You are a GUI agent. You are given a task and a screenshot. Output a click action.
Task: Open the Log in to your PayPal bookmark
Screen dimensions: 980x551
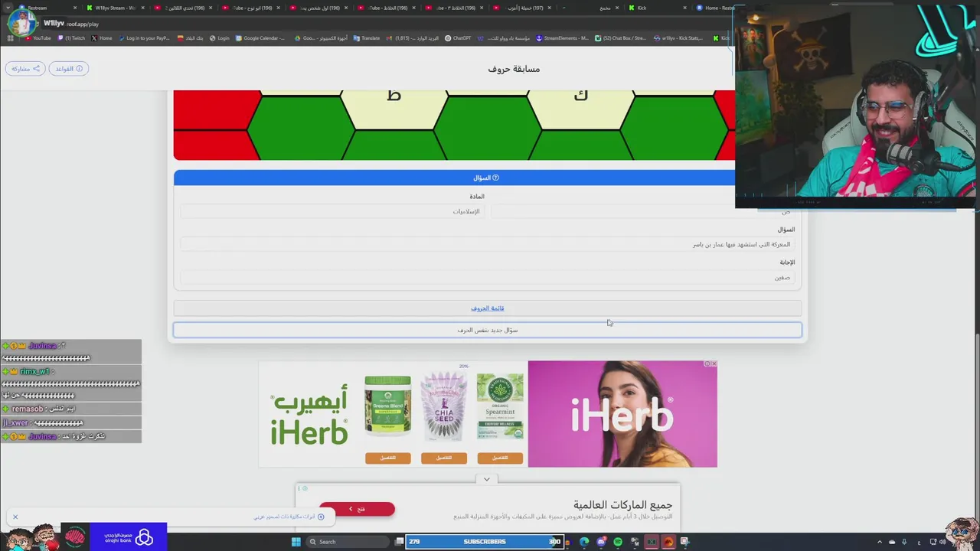143,38
